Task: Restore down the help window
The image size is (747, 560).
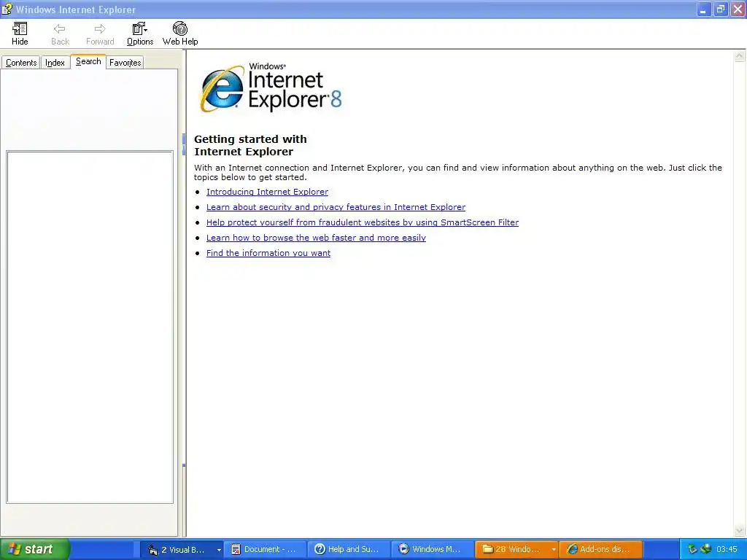Action: point(720,9)
